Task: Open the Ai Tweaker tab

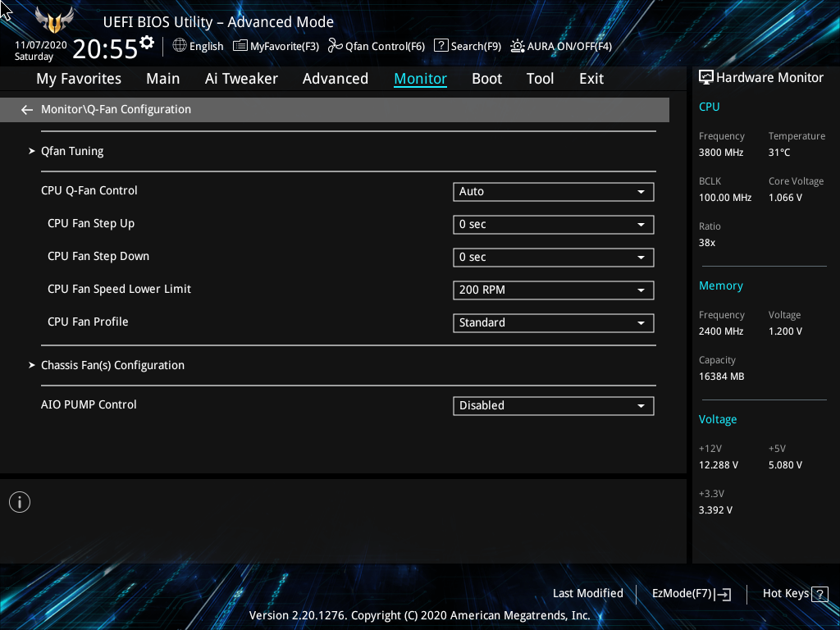Action: click(x=241, y=79)
